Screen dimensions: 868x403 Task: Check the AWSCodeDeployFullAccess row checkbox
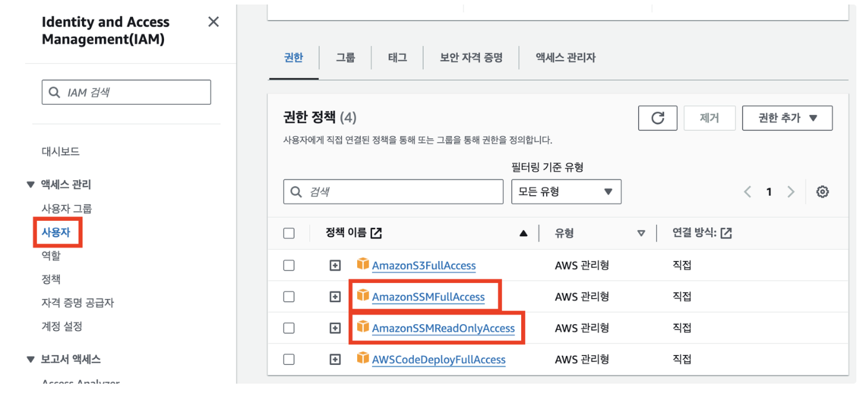pos(289,360)
